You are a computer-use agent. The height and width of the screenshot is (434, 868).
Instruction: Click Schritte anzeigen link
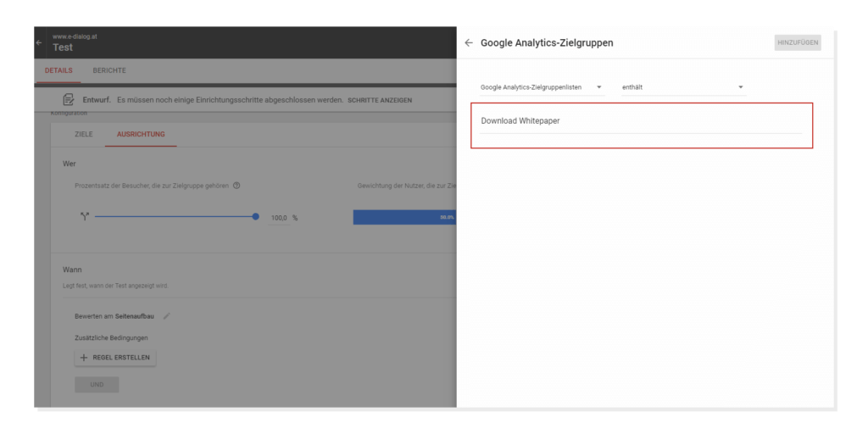click(380, 101)
